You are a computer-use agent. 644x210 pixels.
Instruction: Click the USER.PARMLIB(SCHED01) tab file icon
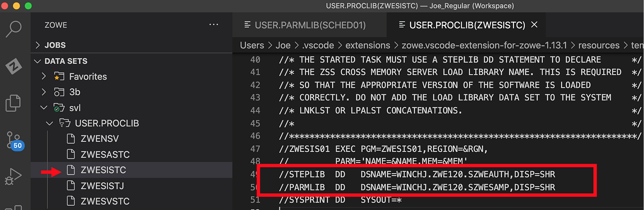(x=247, y=25)
